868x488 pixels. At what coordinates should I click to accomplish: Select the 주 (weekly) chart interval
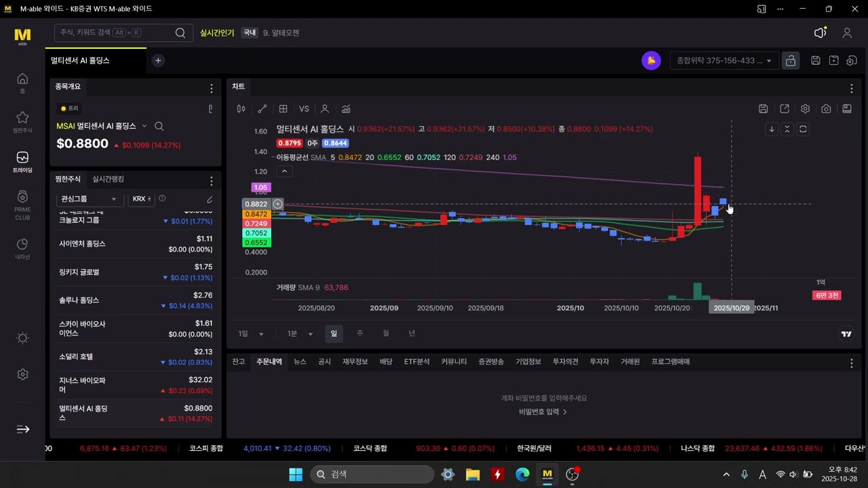coord(360,333)
